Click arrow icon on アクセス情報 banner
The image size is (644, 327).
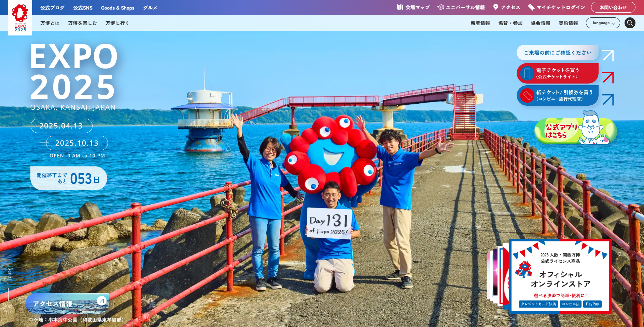(101, 300)
